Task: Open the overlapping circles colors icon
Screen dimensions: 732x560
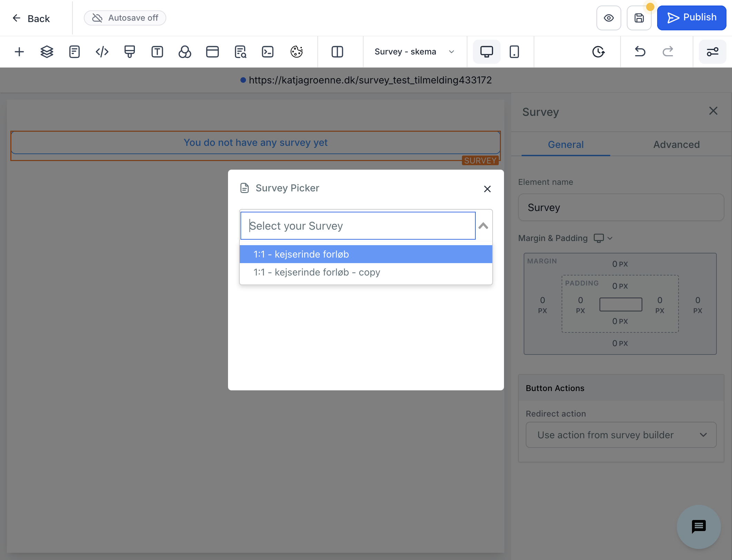Action: [185, 52]
